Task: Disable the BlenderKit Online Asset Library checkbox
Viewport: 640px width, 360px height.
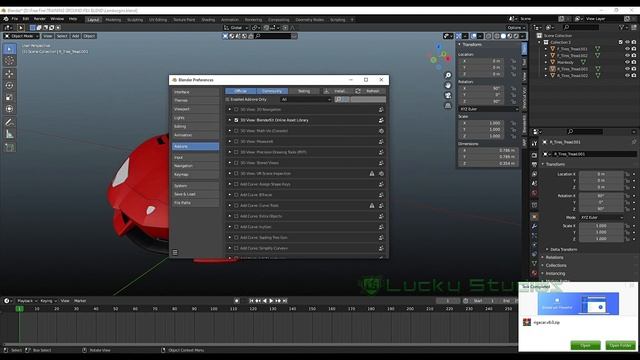Action: (x=236, y=120)
